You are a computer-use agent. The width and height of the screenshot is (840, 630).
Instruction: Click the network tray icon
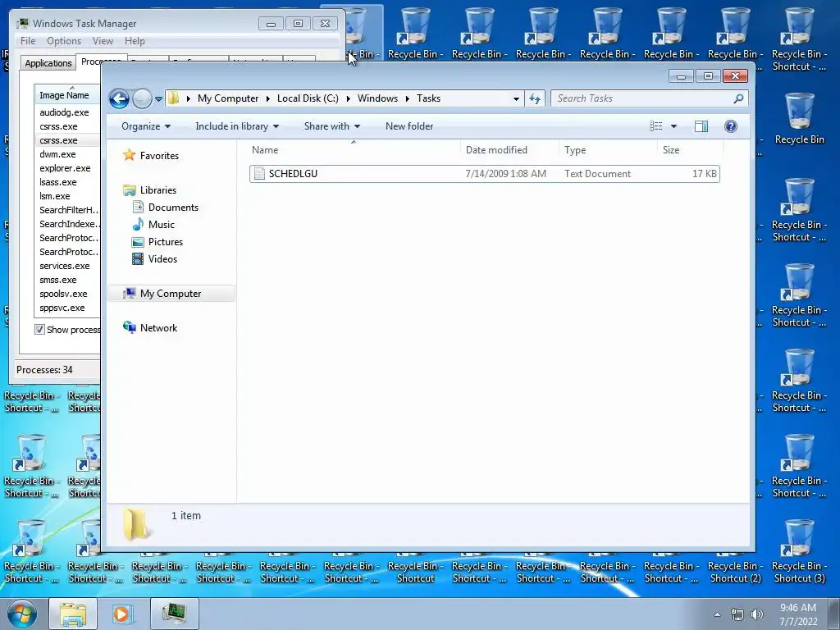pyautogui.click(x=737, y=614)
